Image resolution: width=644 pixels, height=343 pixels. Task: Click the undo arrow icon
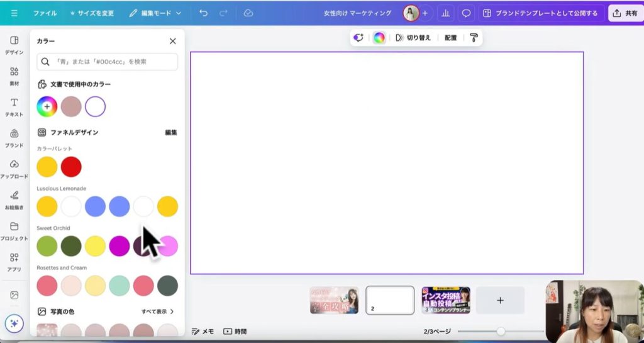click(x=203, y=13)
